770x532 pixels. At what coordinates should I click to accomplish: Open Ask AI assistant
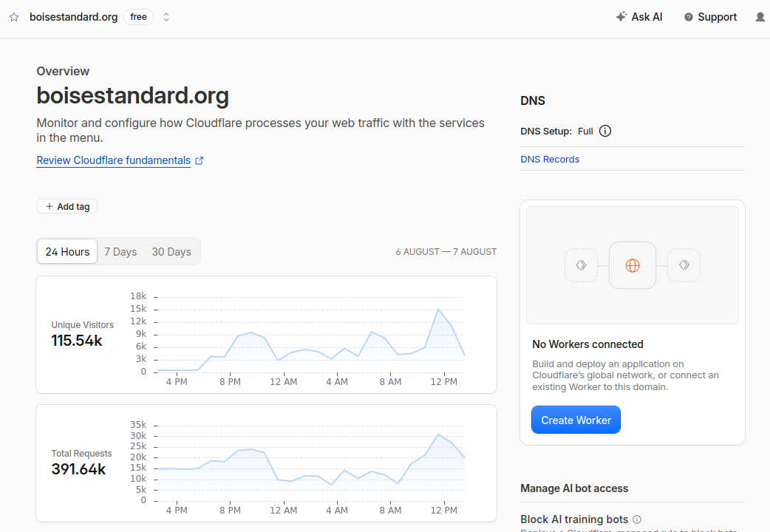pos(639,17)
